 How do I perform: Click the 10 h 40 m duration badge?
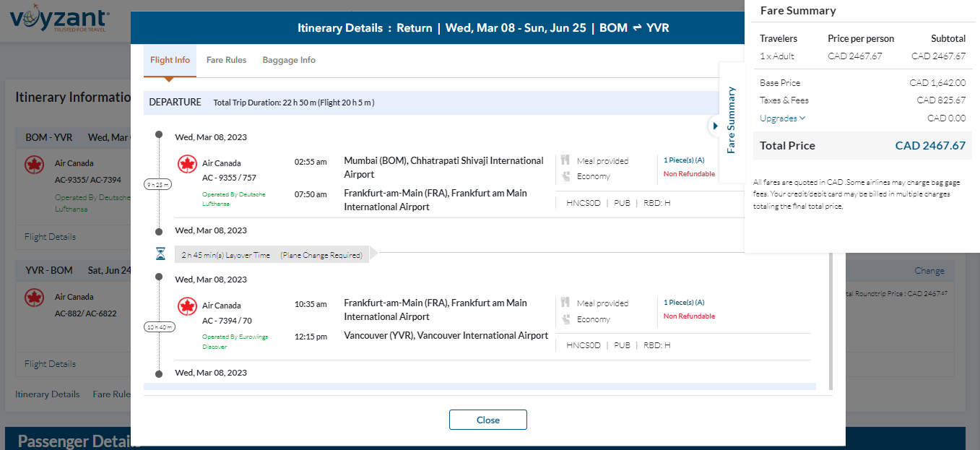point(158,326)
